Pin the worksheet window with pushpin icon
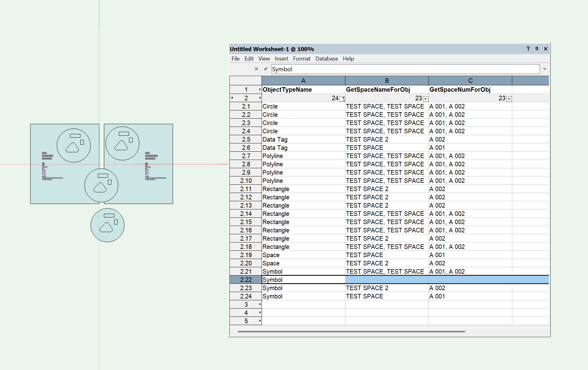This screenshot has width=588, height=370. (537, 49)
